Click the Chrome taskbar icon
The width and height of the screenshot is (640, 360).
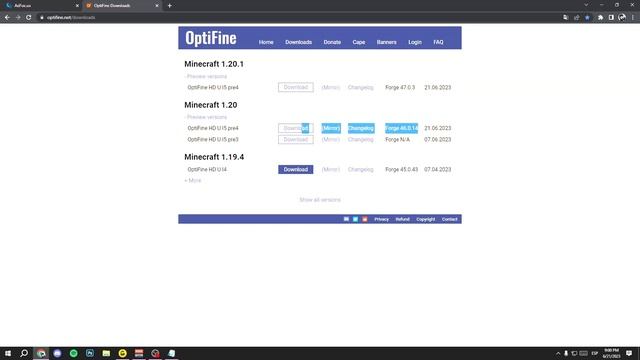[41, 353]
